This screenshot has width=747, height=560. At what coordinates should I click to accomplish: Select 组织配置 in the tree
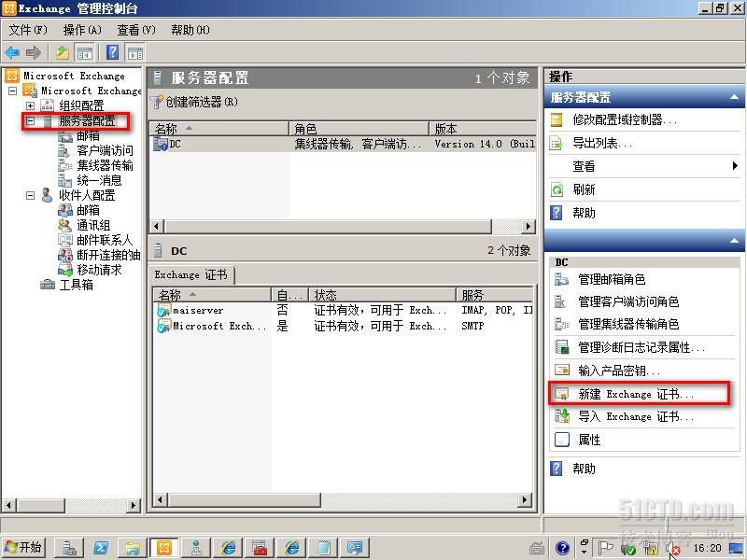coord(81,105)
